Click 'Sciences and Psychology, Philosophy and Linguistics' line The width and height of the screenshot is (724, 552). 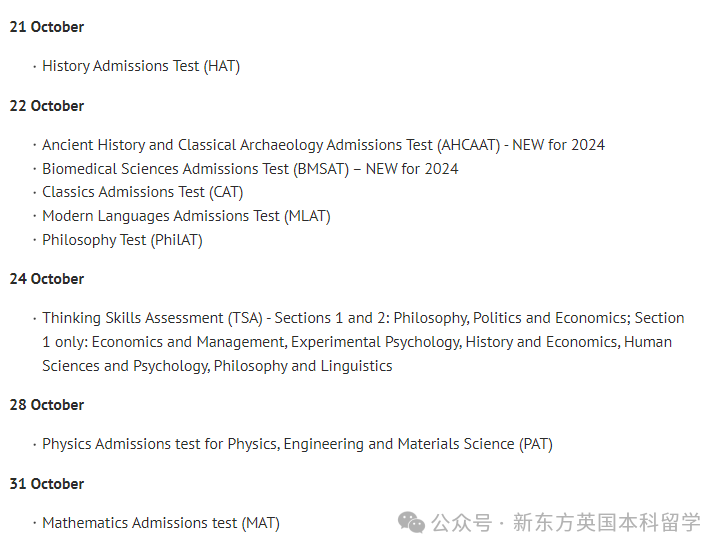217,366
